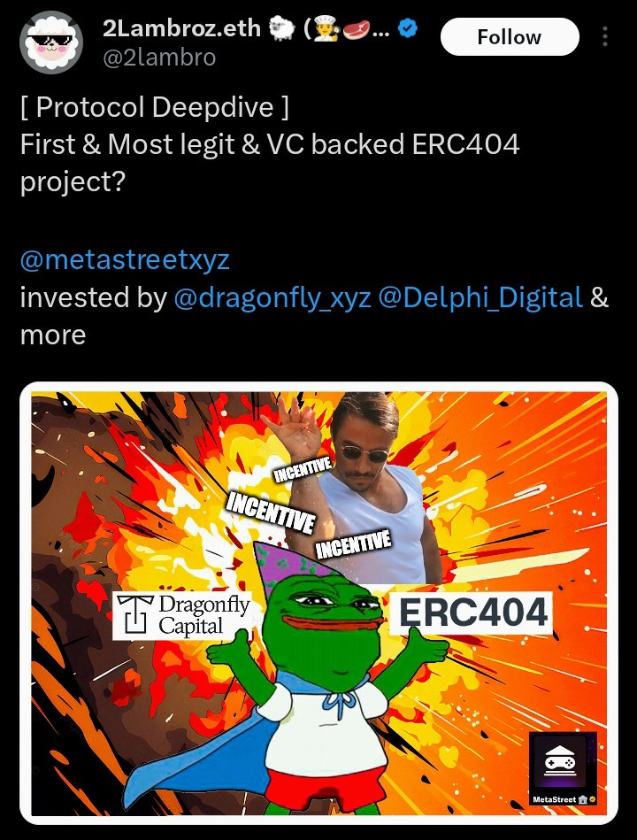Open the @metastreetxyz mention link

125,260
